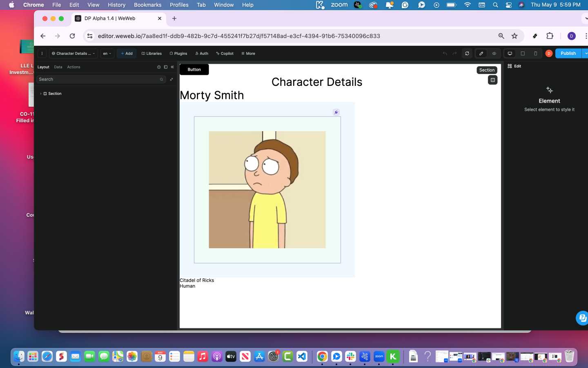The image size is (588, 368).
Task: Open Auth settings in the toolbar
Action: (x=202, y=54)
